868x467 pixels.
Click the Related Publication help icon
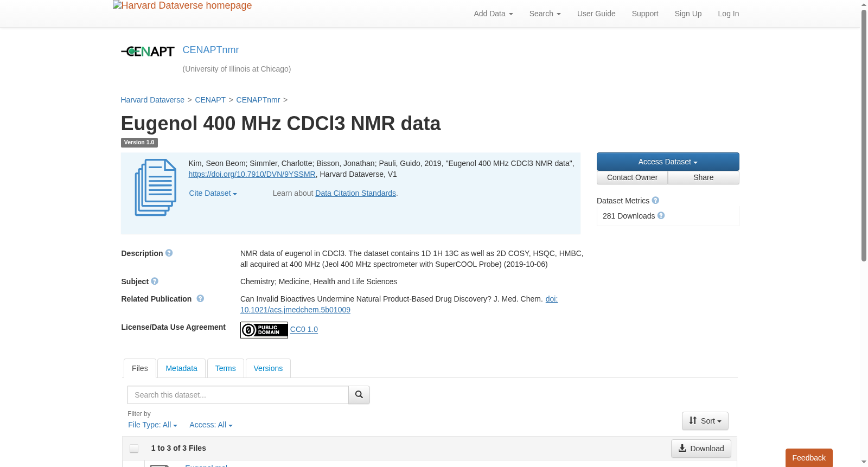(200, 299)
